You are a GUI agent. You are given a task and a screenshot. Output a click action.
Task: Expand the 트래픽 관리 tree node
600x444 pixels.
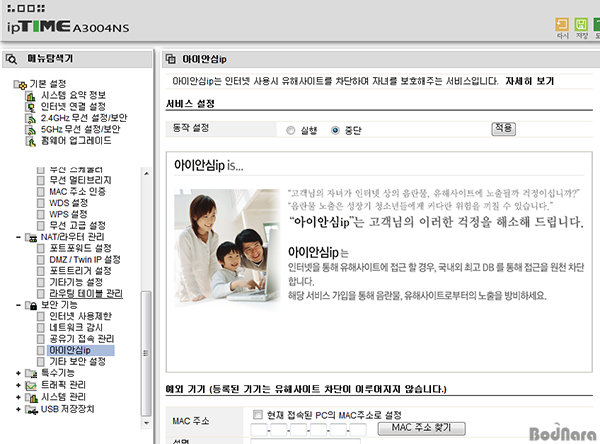click(18, 385)
